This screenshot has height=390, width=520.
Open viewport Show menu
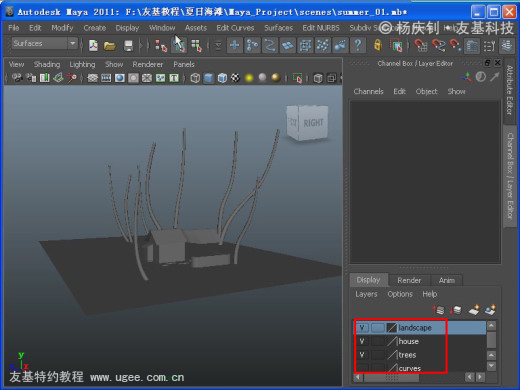pyautogui.click(x=114, y=64)
